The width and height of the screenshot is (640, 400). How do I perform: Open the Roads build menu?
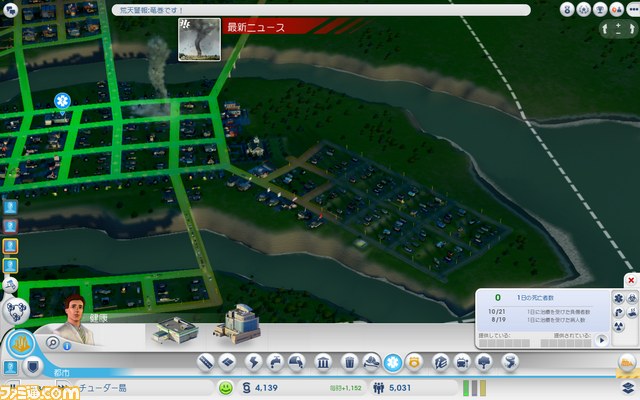coord(207,361)
